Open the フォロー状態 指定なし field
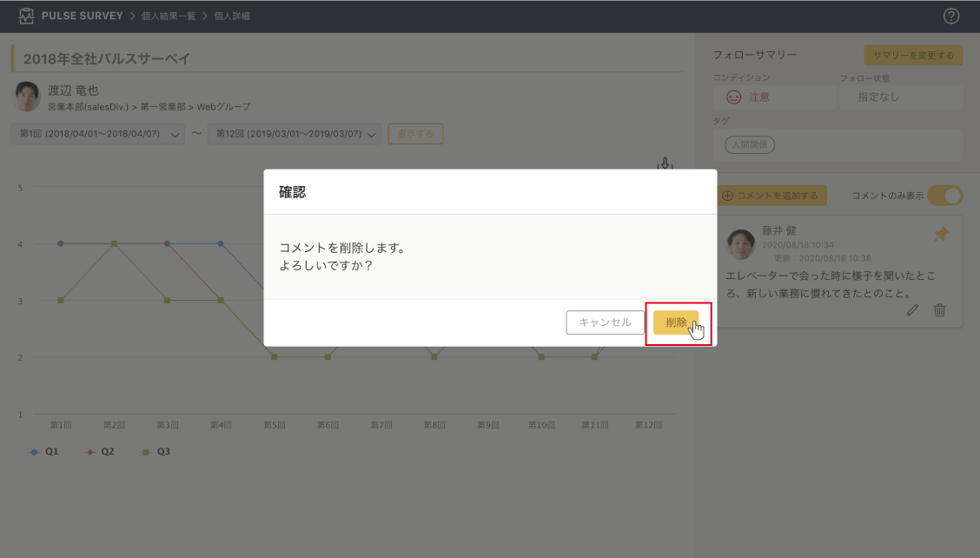The height and width of the screenshot is (558, 980). 900,97
